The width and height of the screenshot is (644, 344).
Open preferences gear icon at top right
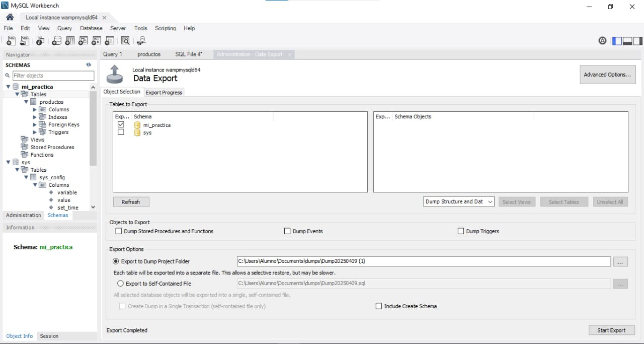pos(602,41)
